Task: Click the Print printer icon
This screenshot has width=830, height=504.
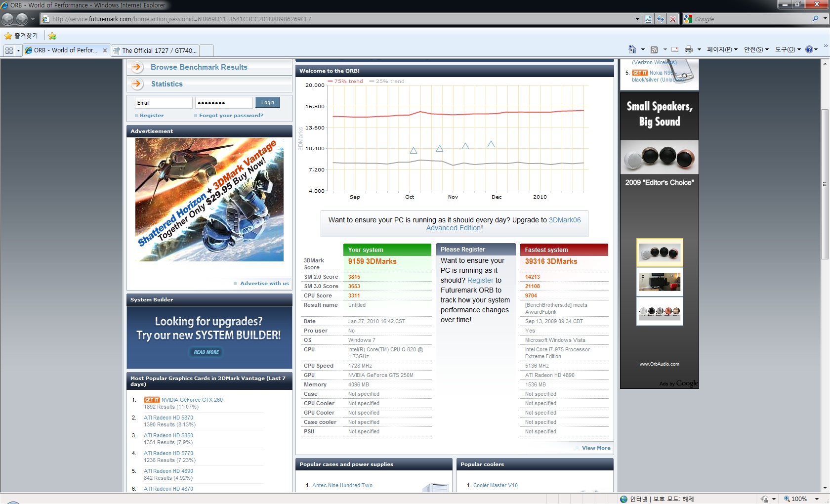Action: [689, 49]
